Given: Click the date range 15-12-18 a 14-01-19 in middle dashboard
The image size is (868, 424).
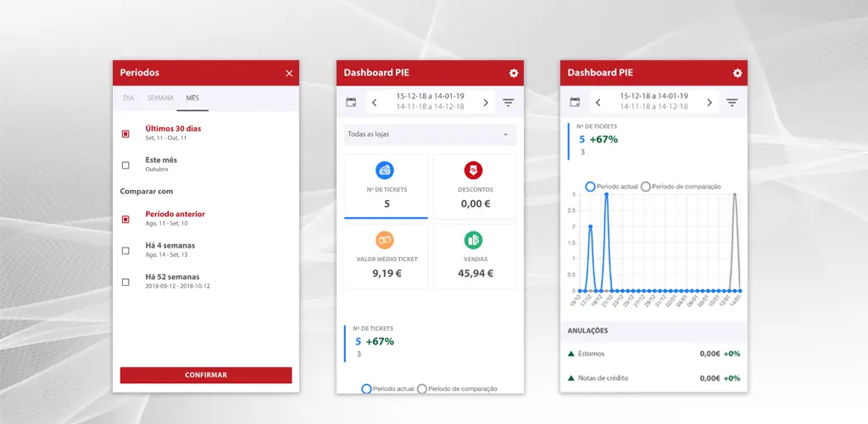Looking at the screenshot, I should [x=430, y=97].
